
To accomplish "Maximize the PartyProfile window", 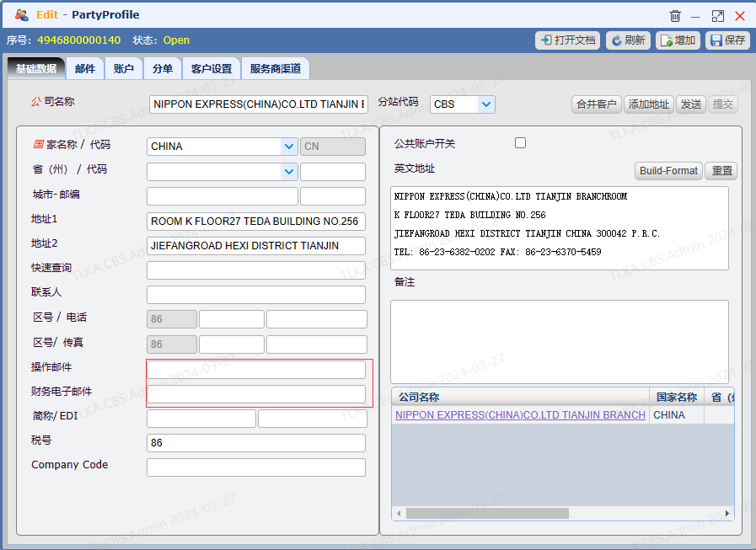I will pos(718,16).
